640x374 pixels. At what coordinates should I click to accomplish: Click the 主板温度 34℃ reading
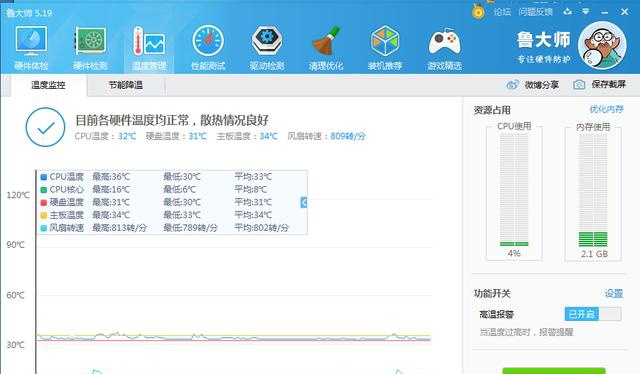[x=247, y=136]
